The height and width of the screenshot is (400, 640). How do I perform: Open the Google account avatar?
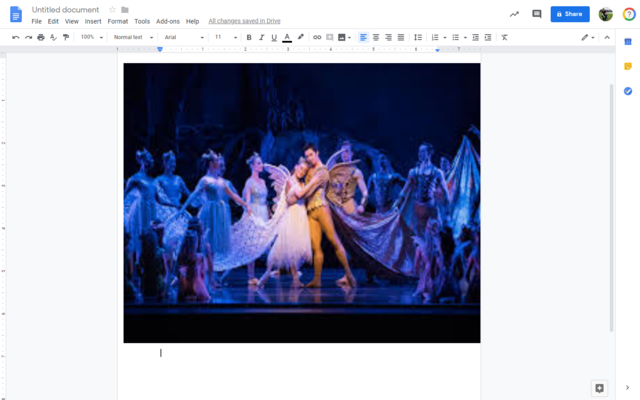pos(606,14)
